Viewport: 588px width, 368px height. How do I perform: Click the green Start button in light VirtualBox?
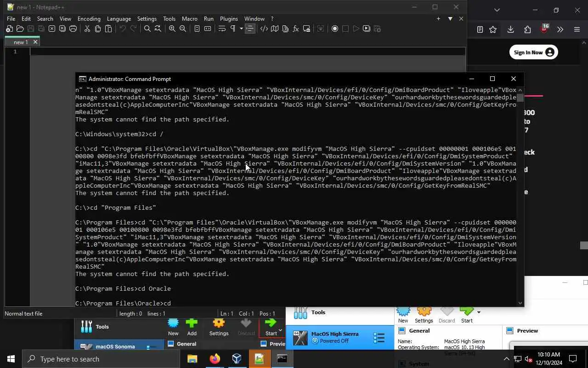(466, 315)
